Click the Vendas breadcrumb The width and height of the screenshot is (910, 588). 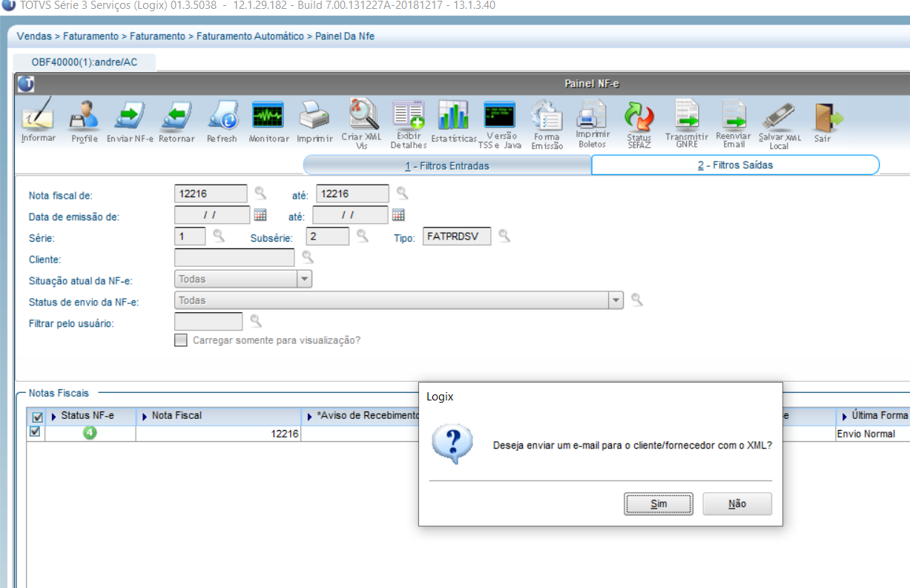(x=34, y=36)
